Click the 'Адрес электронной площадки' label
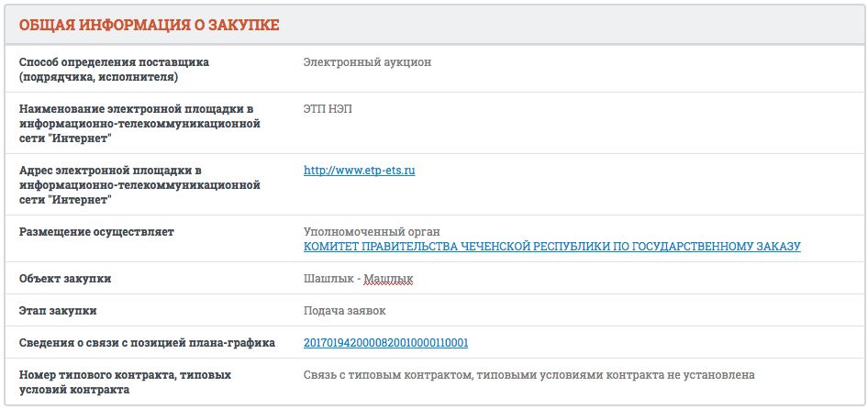 click(x=110, y=171)
